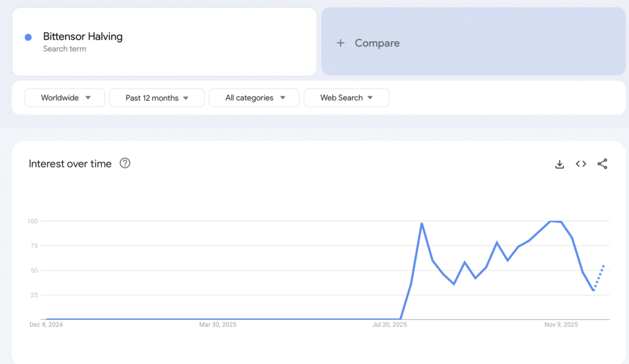Share the Bittensor Halving trend chart

603,164
